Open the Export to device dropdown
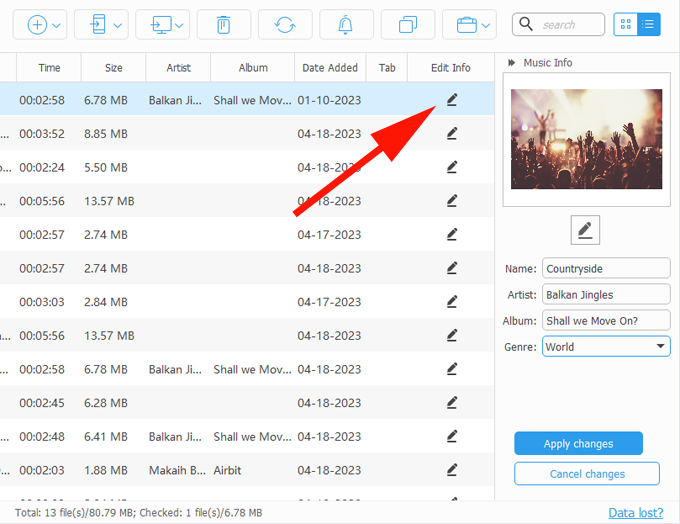Screen dimensions: 680x524 104,24
